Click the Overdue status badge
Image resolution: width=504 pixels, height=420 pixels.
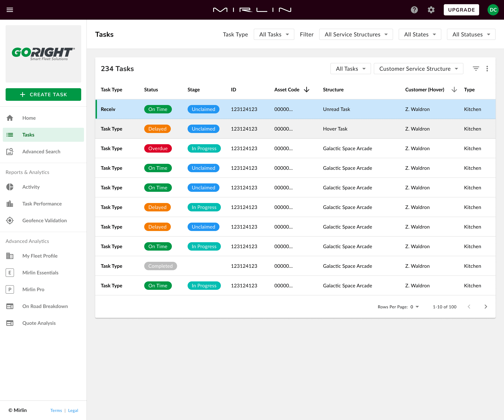(158, 148)
